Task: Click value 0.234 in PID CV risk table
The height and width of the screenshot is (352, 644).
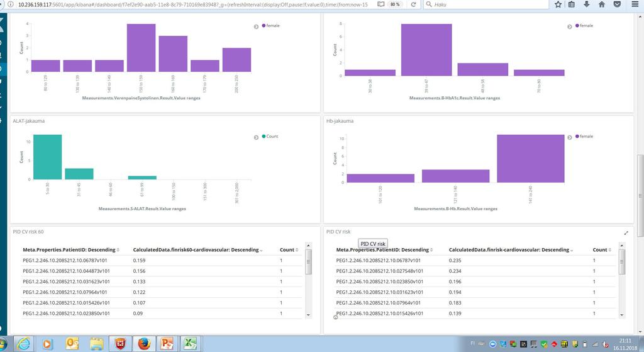Action: (455, 271)
